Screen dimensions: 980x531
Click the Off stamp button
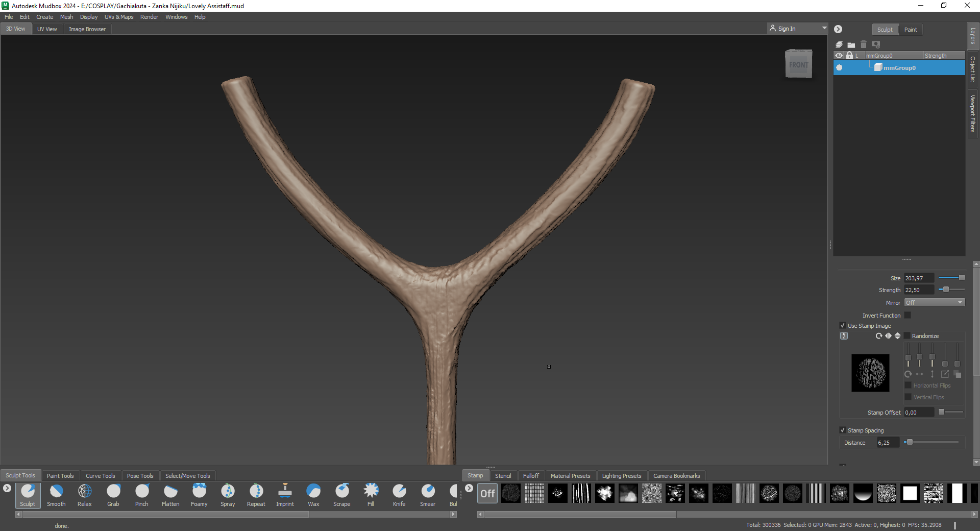point(487,493)
